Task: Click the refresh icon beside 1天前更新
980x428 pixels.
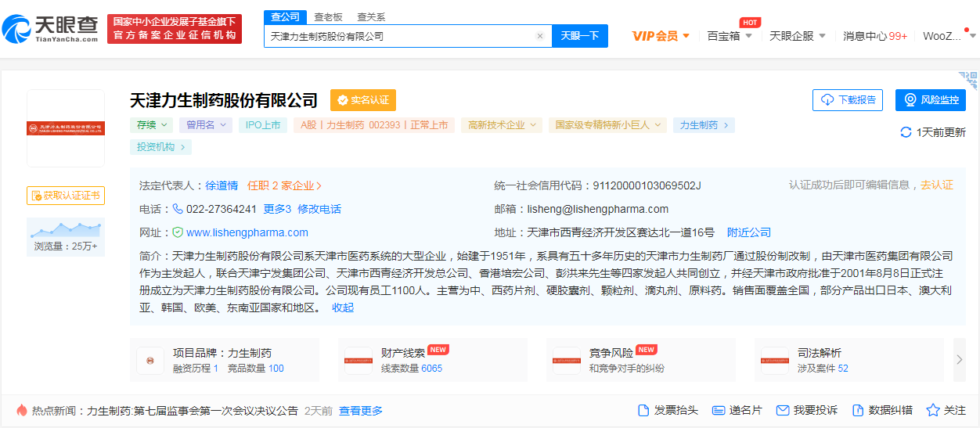Action: click(906, 132)
